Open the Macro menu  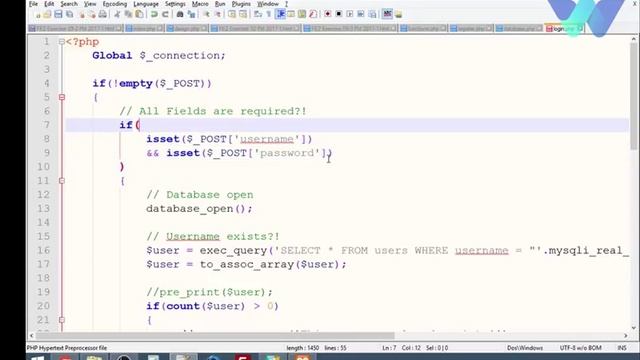click(x=200, y=4)
